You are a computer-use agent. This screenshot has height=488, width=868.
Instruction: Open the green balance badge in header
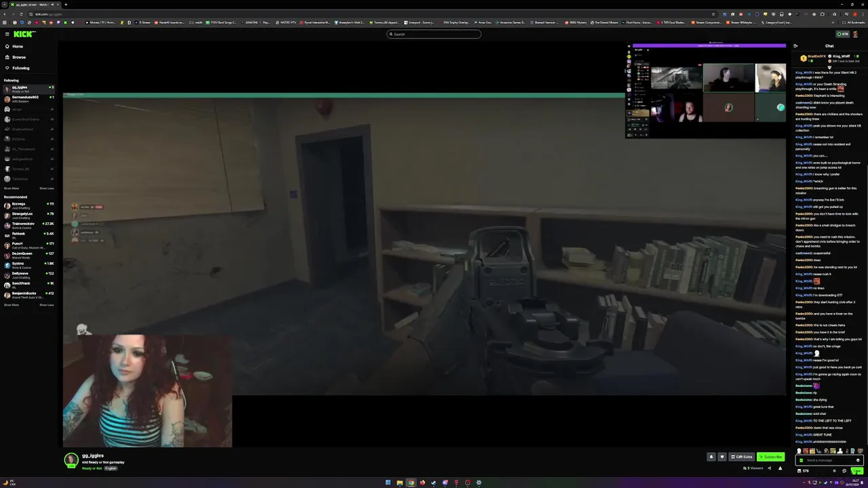(x=842, y=34)
